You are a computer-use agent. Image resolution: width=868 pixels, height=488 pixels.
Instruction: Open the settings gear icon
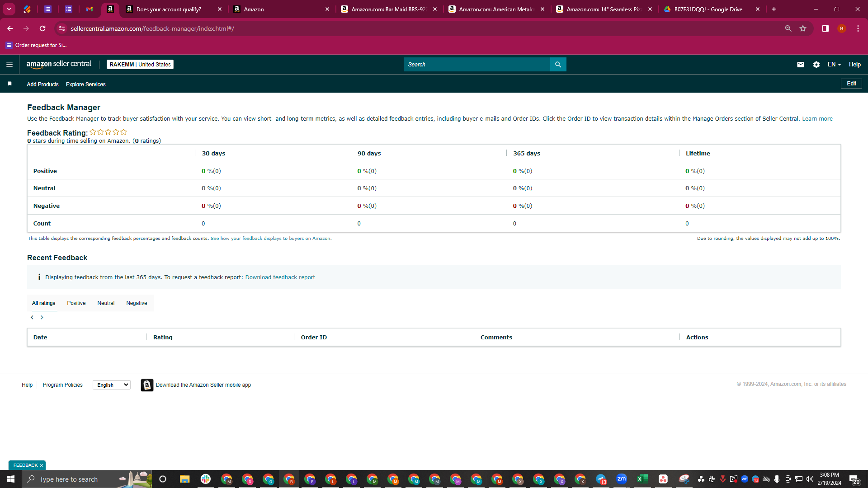click(x=816, y=65)
